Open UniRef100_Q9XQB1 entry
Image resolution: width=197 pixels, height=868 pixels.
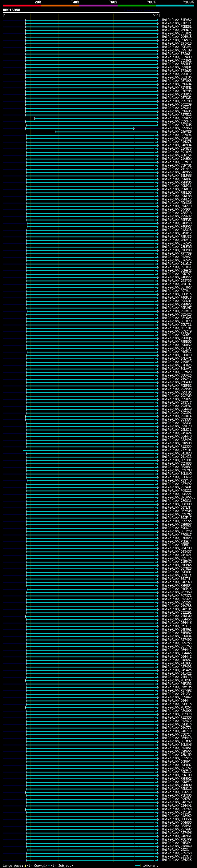click(177, 67)
